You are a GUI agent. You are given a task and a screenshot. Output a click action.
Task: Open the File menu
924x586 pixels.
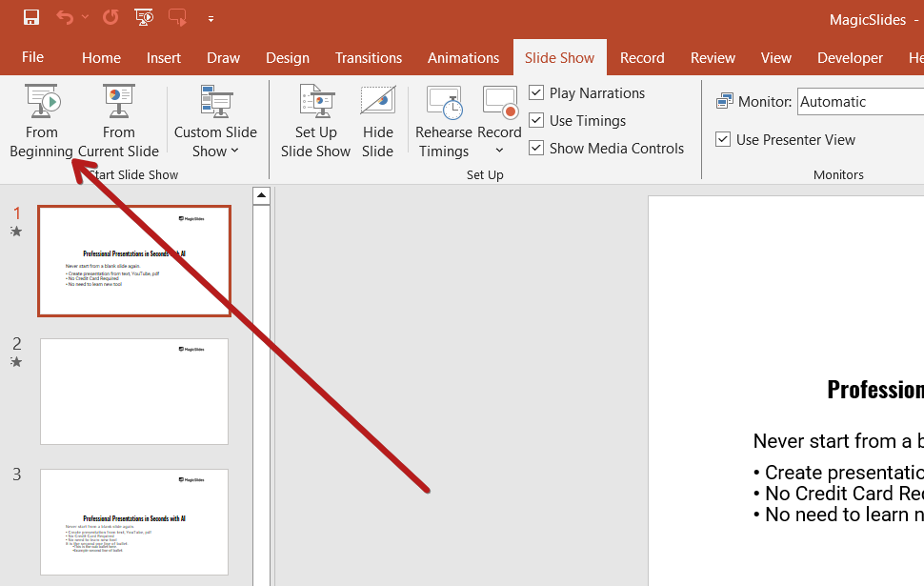coord(32,58)
